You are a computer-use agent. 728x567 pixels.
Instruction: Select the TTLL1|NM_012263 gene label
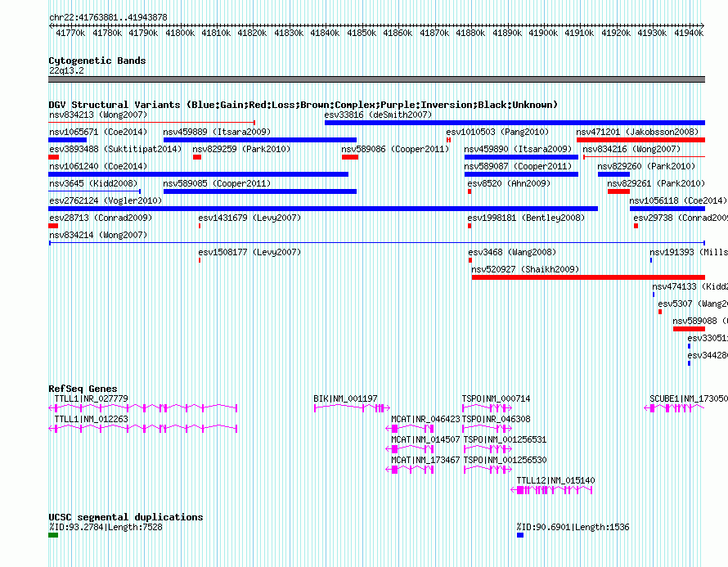pyautogui.click(x=91, y=419)
